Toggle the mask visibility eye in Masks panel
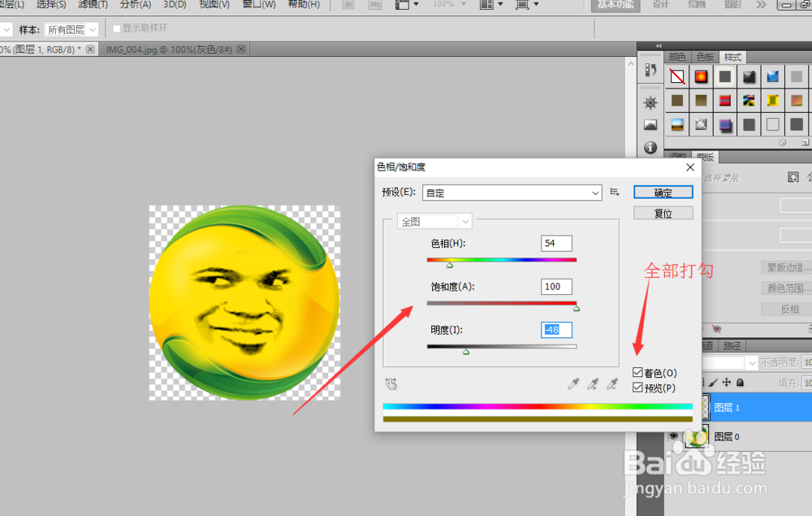The height and width of the screenshot is (516, 812). click(717, 329)
